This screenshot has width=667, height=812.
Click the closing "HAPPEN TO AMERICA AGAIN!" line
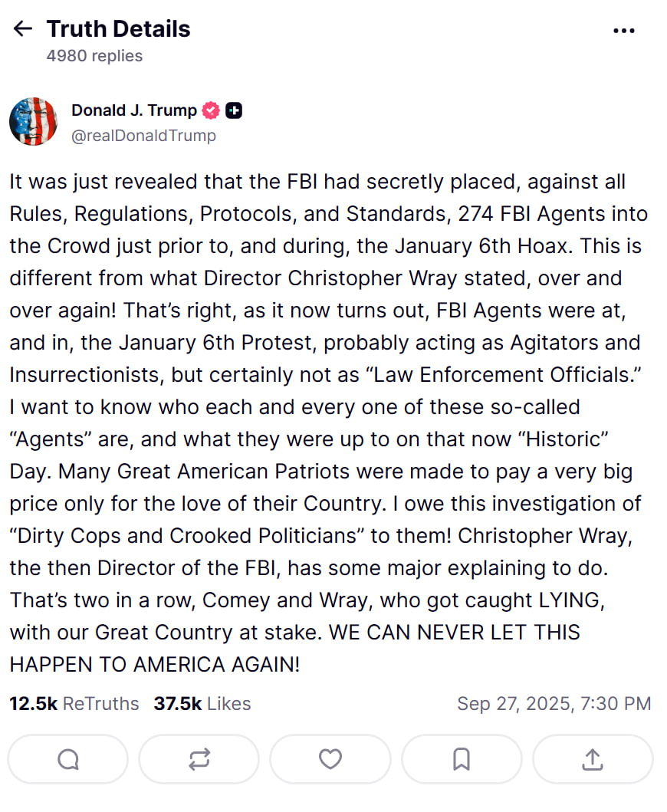coord(154,665)
